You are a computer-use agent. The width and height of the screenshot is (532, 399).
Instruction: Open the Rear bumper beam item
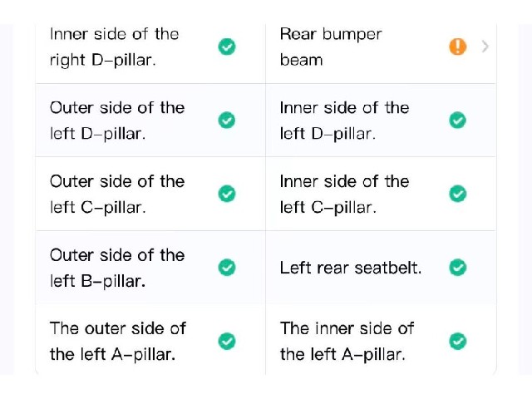381,47
